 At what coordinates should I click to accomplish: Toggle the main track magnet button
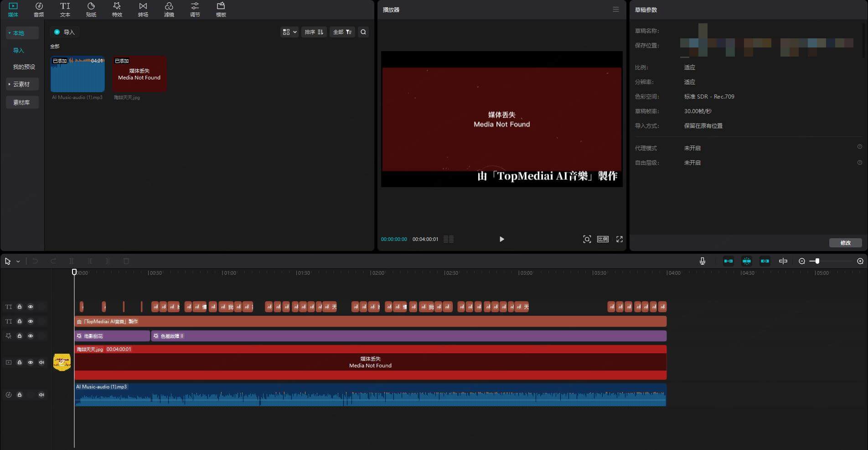coord(728,261)
